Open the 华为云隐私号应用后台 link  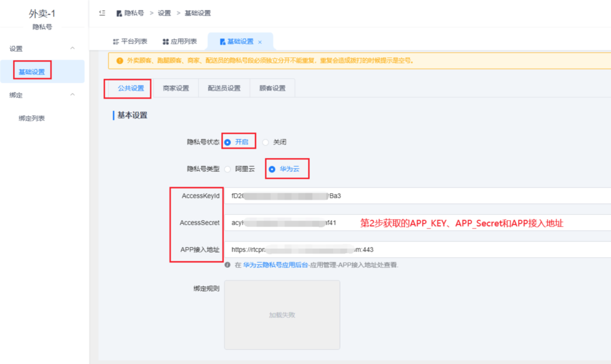274,265
